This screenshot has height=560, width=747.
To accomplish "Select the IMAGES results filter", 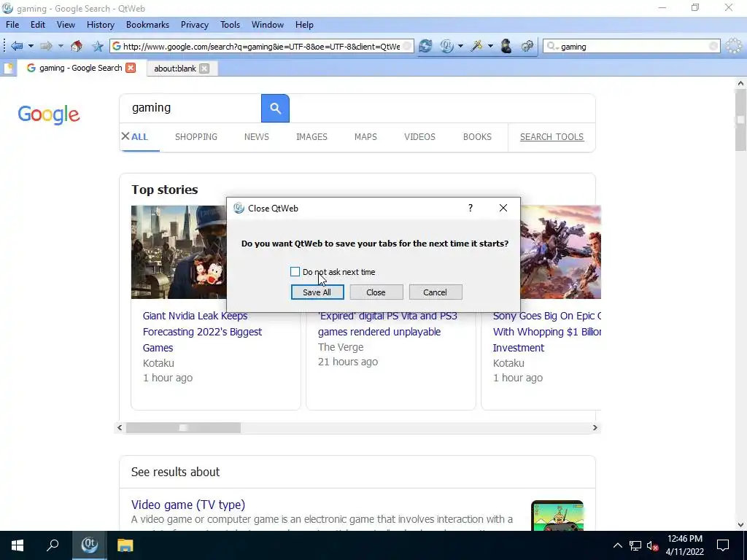I will tap(311, 137).
